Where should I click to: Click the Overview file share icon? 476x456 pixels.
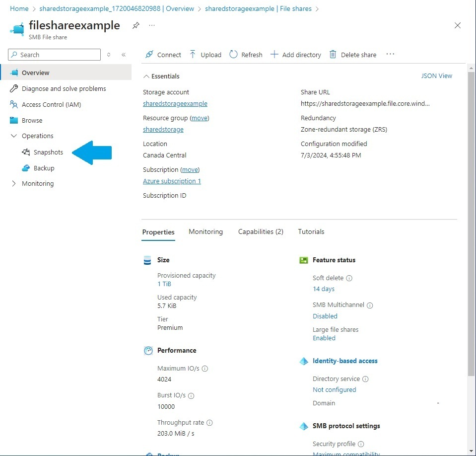tap(14, 73)
